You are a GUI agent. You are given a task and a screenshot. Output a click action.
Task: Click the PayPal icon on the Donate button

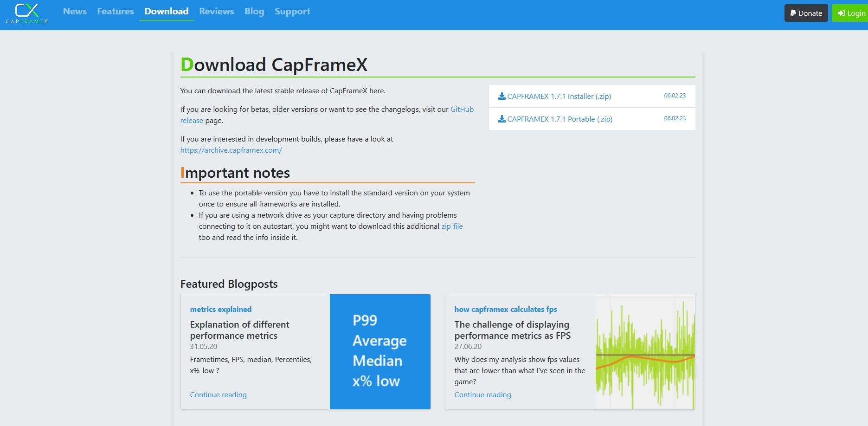[793, 13]
